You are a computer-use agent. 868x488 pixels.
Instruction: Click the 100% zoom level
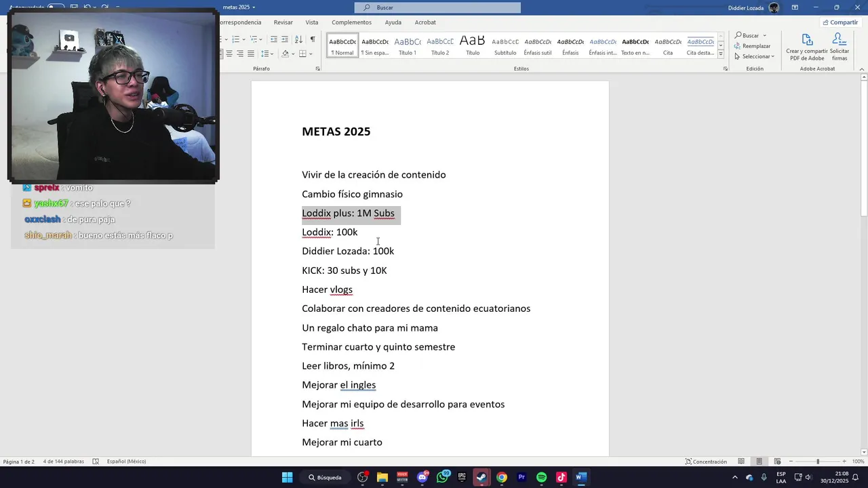click(x=858, y=462)
